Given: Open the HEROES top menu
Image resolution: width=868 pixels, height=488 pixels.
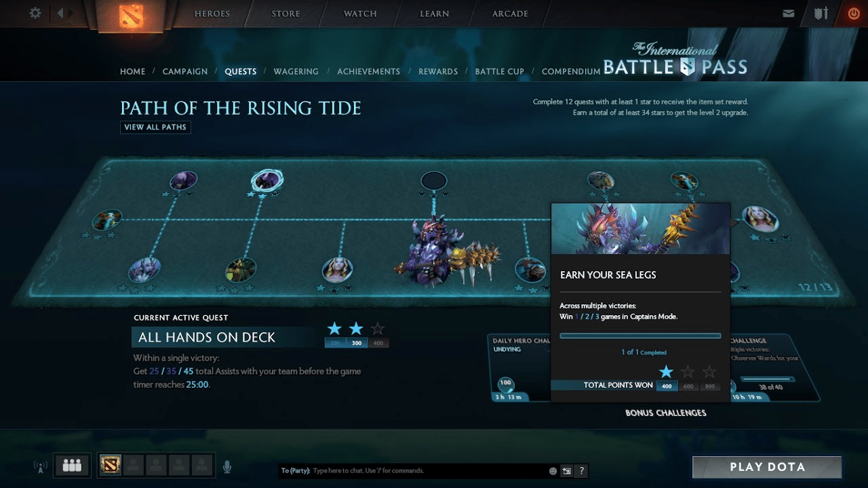Looking at the screenshot, I should [212, 14].
